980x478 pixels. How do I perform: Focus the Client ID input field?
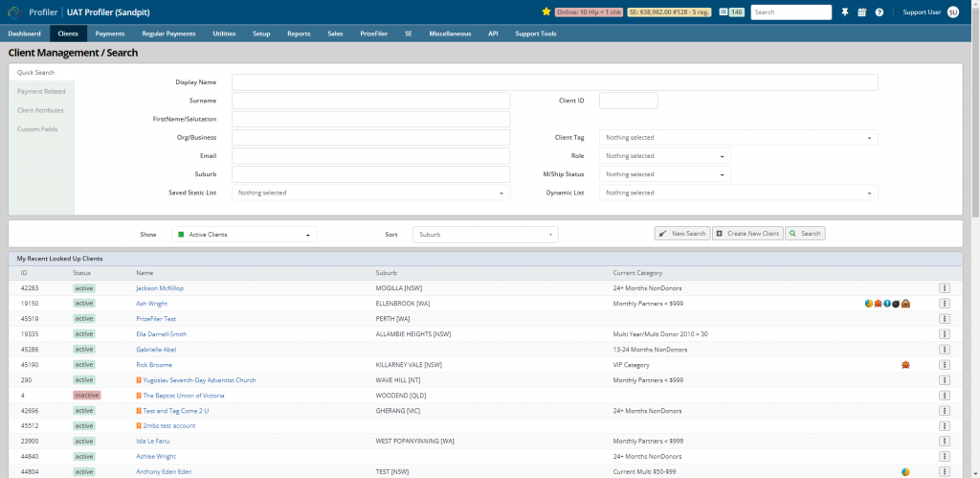[628, 101]
